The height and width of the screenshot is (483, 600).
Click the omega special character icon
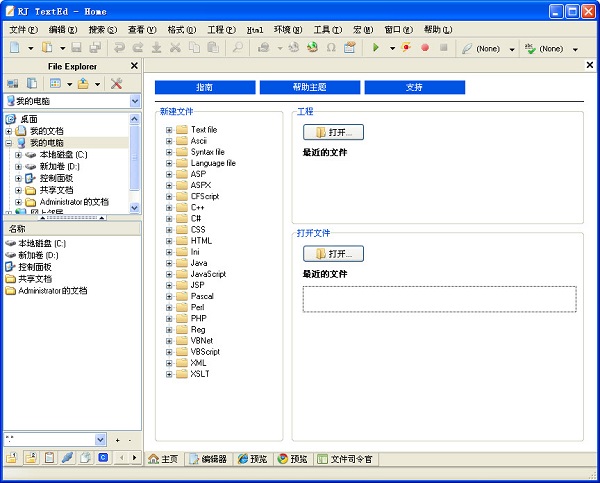pyautogui.click(x=330, y=48)
